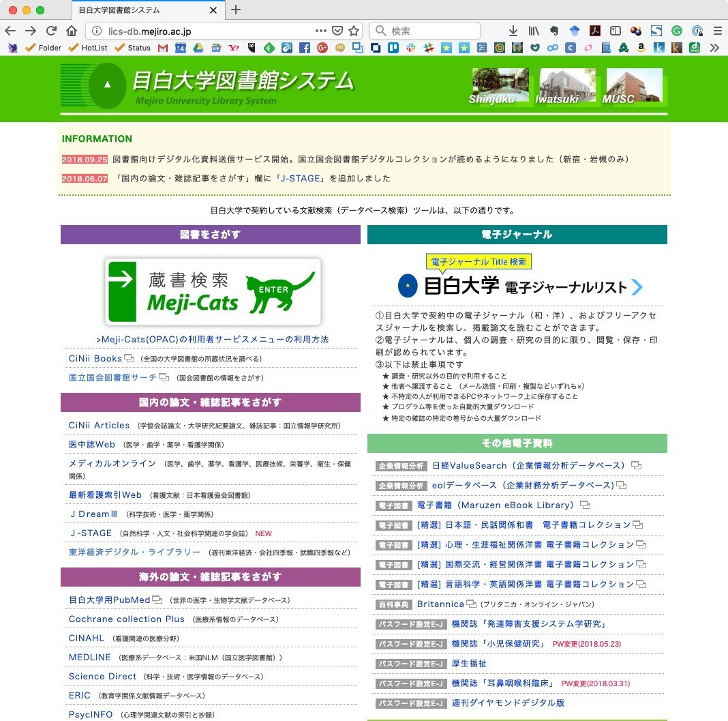Open the Firefox hamburger menu
The image size is (728, 721).
click(x=717, y=31)
